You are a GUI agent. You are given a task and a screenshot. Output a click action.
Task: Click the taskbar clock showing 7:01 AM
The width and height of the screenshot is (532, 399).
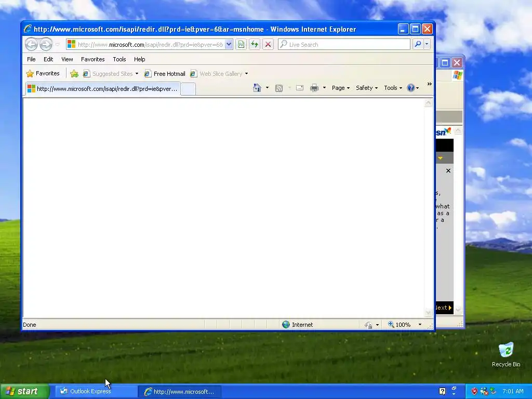513,391
